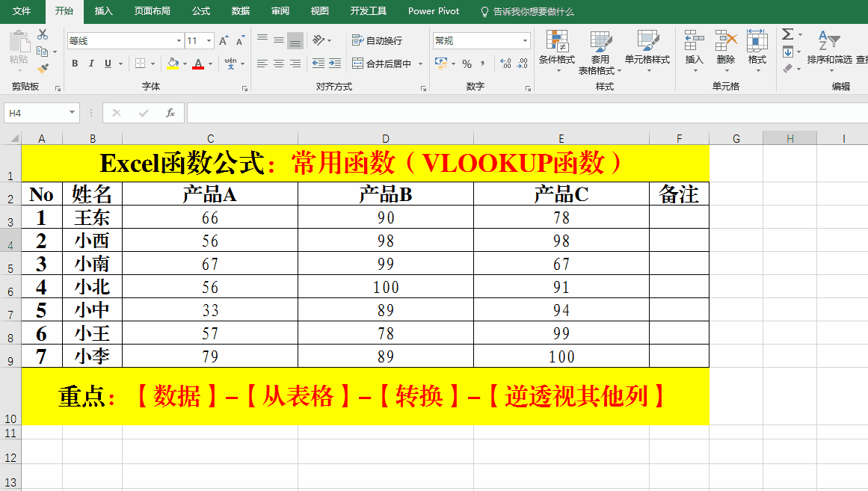Click Merge and Center (合并后居中)

(382, 64)
